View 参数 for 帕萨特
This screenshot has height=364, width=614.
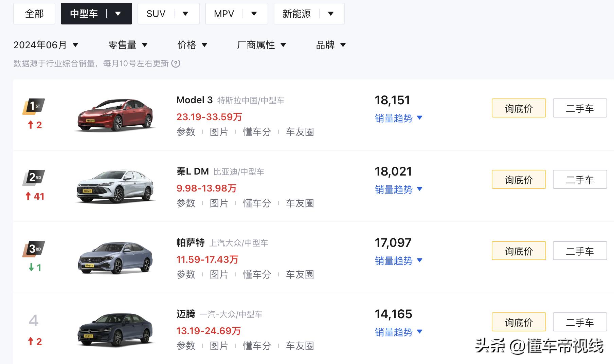click(x=186, y=274)
